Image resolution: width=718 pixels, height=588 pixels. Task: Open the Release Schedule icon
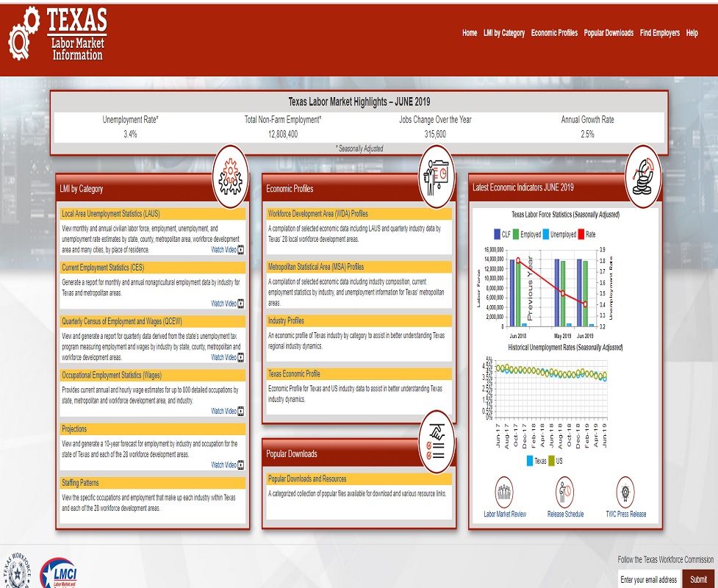(x=564, y=492)
